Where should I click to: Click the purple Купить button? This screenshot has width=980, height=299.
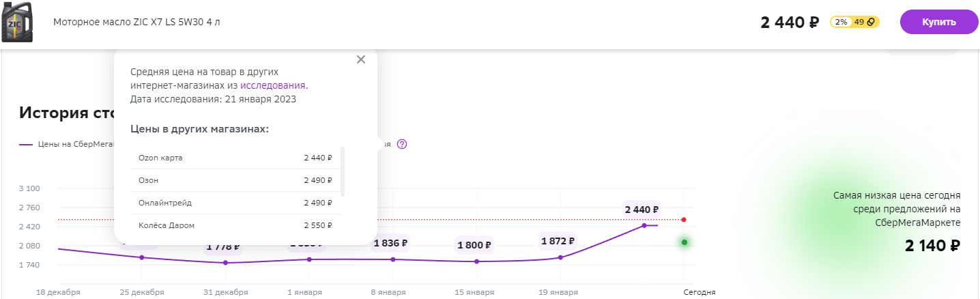939,22
